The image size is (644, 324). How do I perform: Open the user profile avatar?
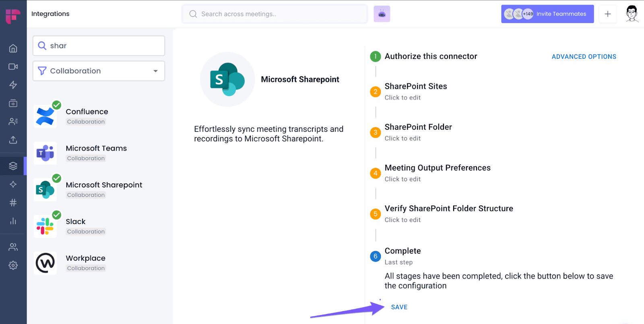632,14
